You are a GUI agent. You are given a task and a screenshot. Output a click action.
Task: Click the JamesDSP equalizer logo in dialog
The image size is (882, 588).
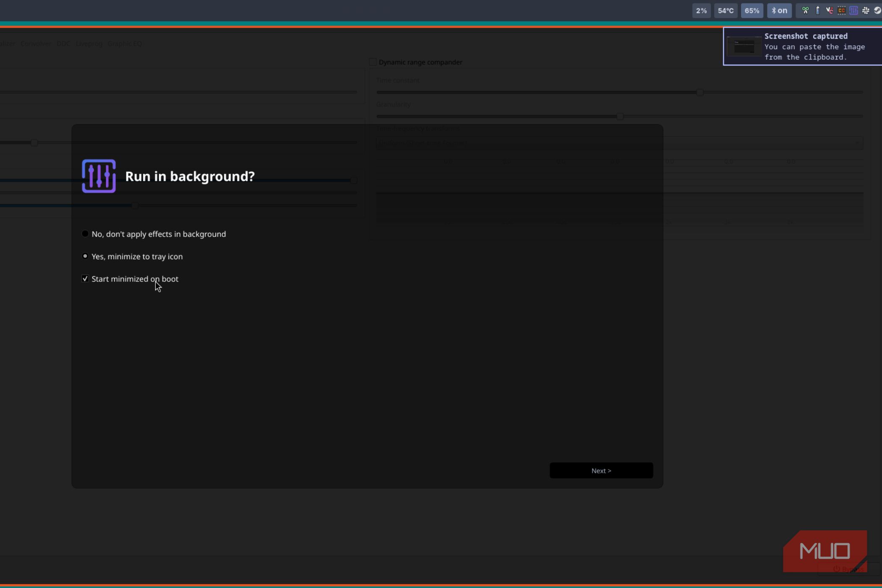coord(99,176)
